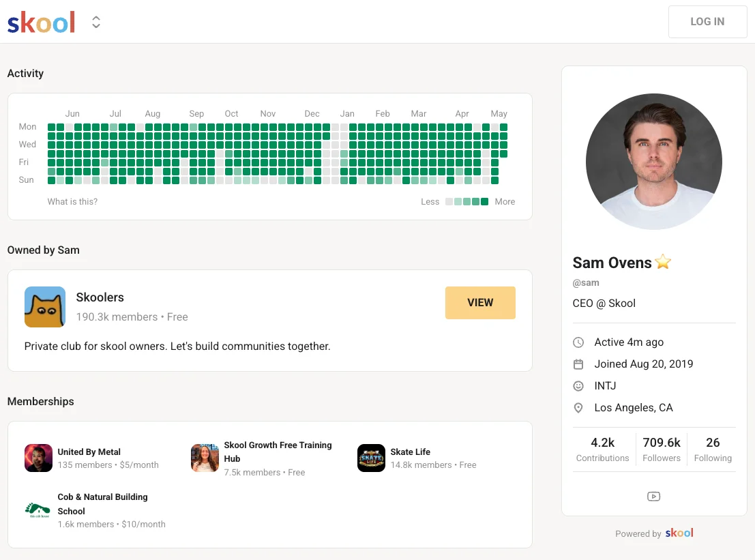The height and width of the screenshot is (560, 755).
Task: Click the 'CEO @ Skool' bio text
Action: point(604,304)
